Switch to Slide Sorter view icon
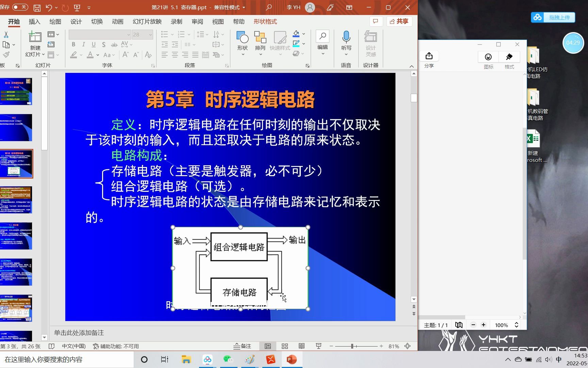The width and height of the screenshot is (588, 368). point(285,346)
